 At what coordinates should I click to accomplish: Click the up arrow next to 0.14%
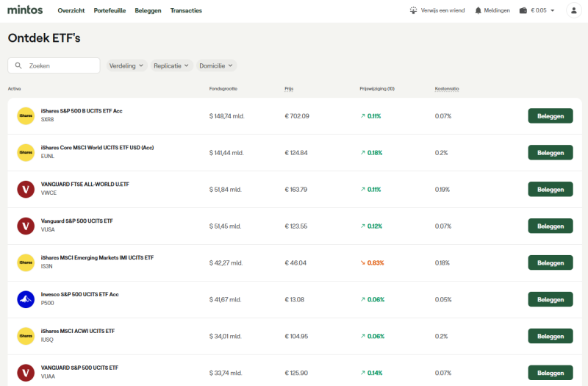(x=362, y=373)
